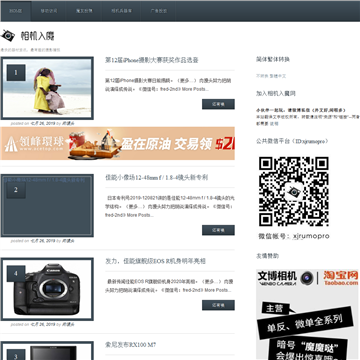Viewport: 360px width, 360px height.
Task: Open the HOME tab in the navigation bar
Action: pos(16,11)
